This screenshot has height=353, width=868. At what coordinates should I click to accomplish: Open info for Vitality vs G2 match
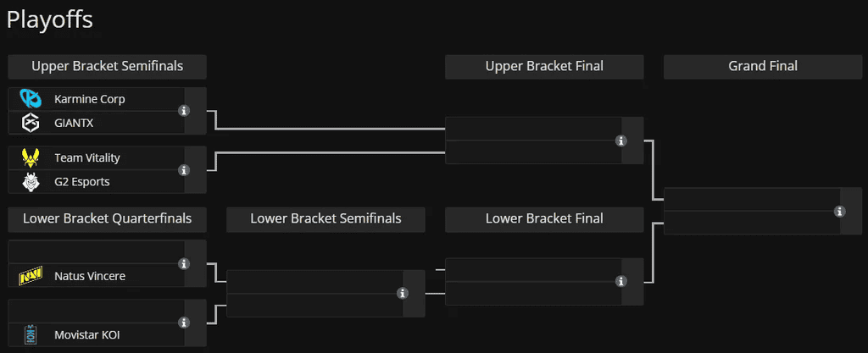(184, 169)
